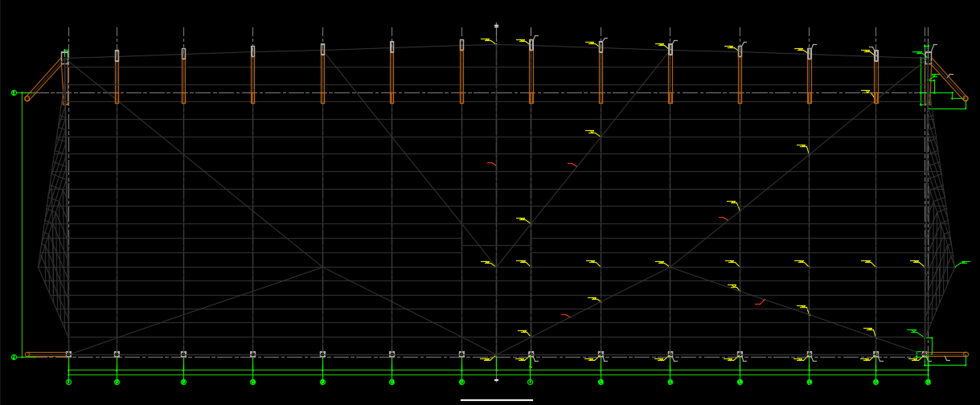Select the long vertical green dimension line
This screenshot has height=405, width=980.
22,225
